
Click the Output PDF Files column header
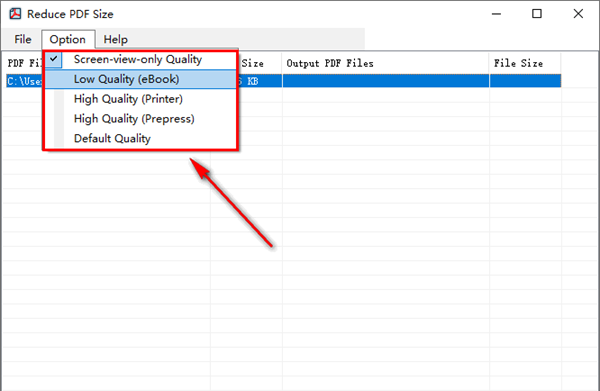tap(385, 64)
